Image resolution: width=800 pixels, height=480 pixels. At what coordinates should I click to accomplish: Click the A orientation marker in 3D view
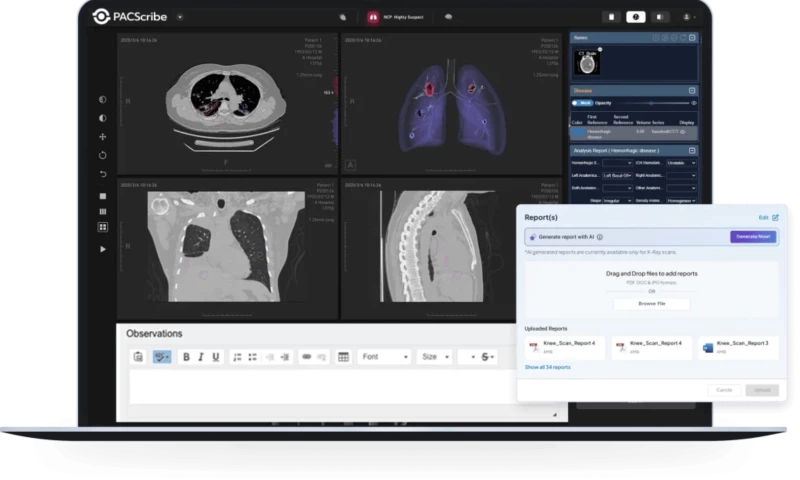[x=350, y=165]
